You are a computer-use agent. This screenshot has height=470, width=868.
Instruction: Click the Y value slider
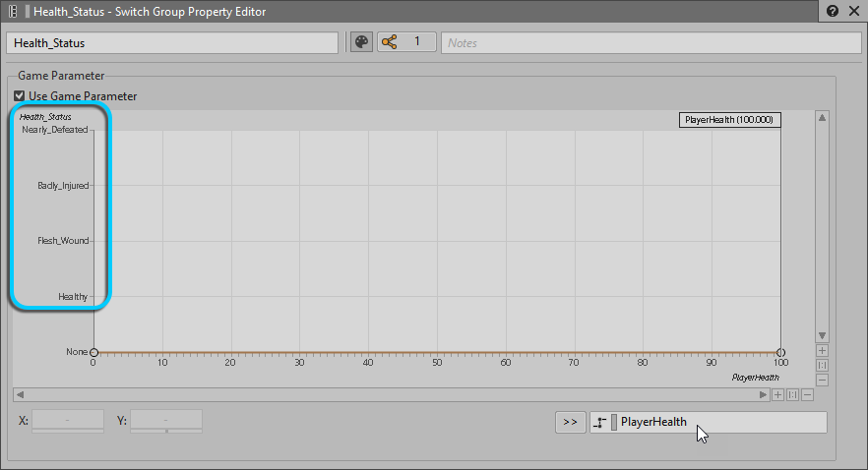tap(166, 421)
